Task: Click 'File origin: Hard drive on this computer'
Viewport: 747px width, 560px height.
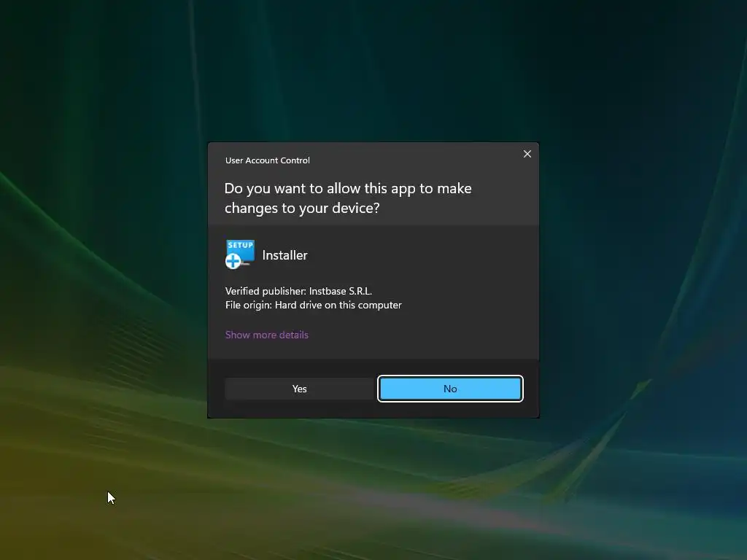Action: (314, 305)
